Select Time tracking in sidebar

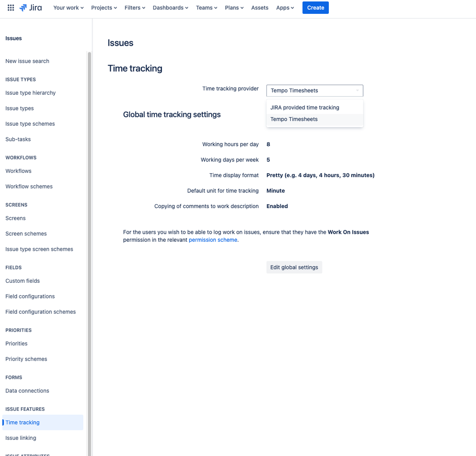tap(43, 422)
